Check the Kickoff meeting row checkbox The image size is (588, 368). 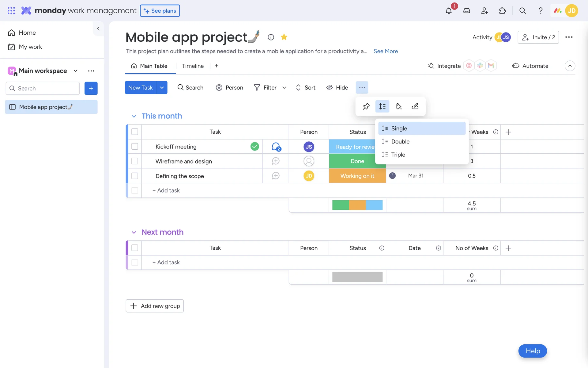(135, 147)
